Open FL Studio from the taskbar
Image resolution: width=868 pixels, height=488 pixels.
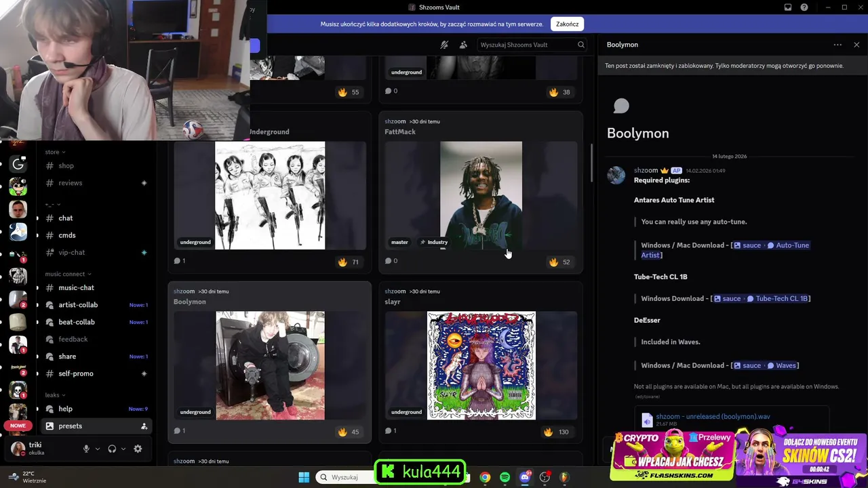point(564,477)
